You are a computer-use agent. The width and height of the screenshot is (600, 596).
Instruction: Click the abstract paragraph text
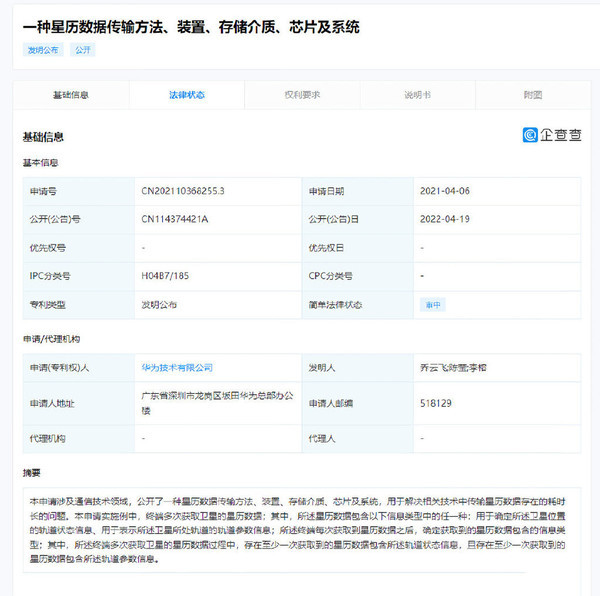click(298, 530)
